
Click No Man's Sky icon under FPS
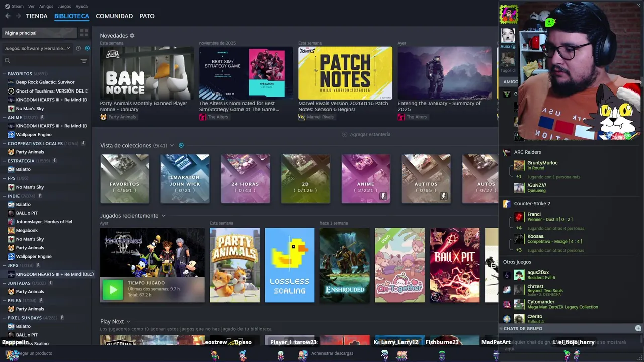[x=11, y=187]
